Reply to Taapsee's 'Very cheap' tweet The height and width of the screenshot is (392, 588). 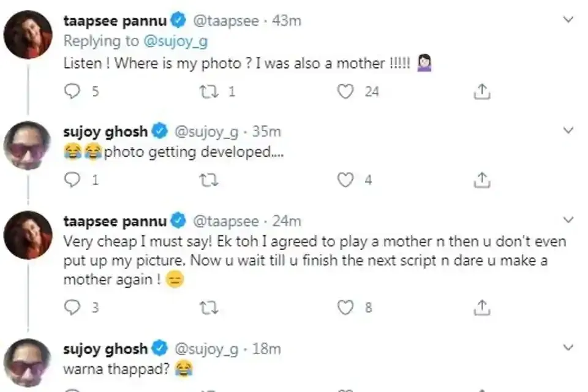(72, 307)
